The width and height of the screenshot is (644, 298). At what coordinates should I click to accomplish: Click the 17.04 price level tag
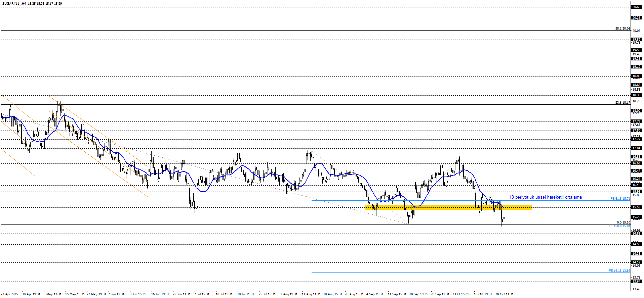point(636,148)
